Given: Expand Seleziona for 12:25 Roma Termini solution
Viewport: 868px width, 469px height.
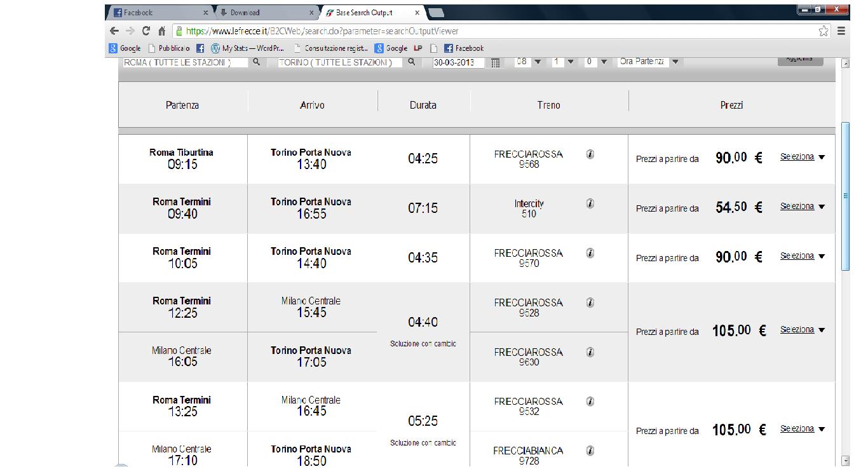Looking at the screenshot, I should coord(802,330).
